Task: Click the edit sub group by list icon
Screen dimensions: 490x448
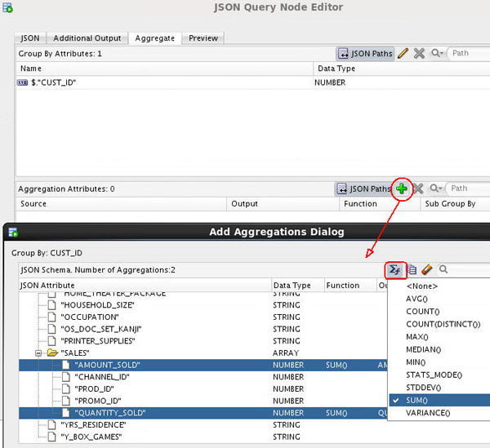Action: [x=412, y=270]
